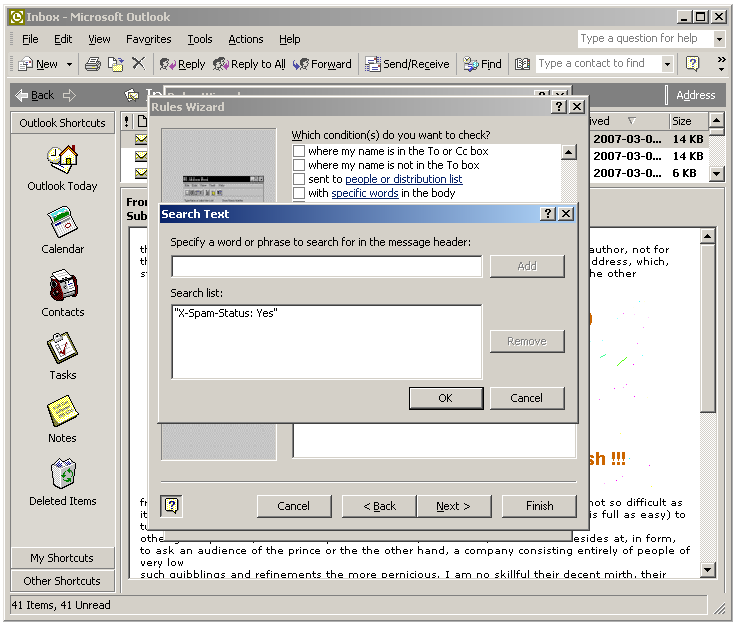Click the Next button in Rules Wizard

[x=453, y=506]
